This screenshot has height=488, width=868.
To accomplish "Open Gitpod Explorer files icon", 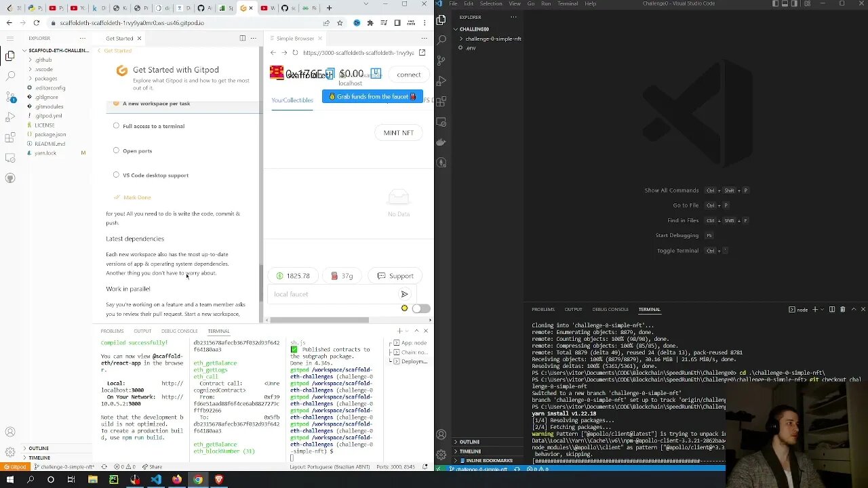I will point(10,56).
